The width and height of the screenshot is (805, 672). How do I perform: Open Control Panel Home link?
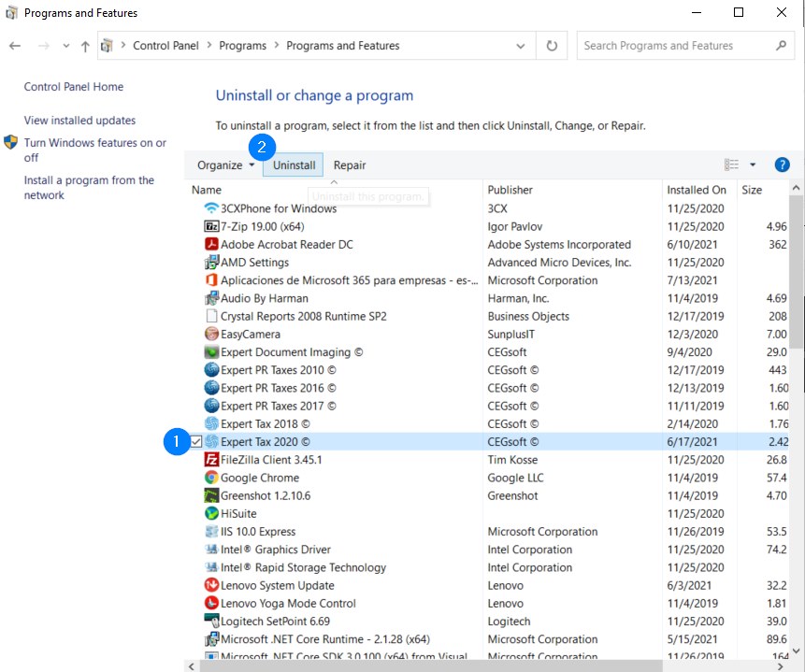click(74, 87)
